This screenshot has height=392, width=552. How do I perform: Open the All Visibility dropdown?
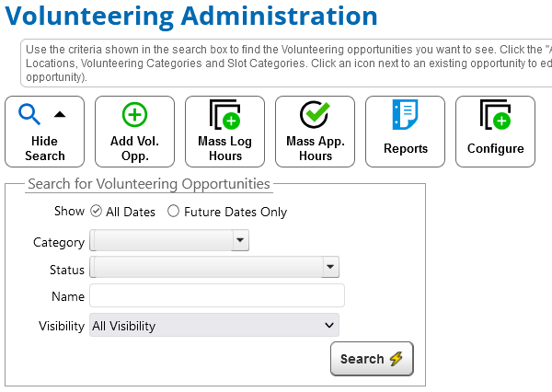point(214,325)
